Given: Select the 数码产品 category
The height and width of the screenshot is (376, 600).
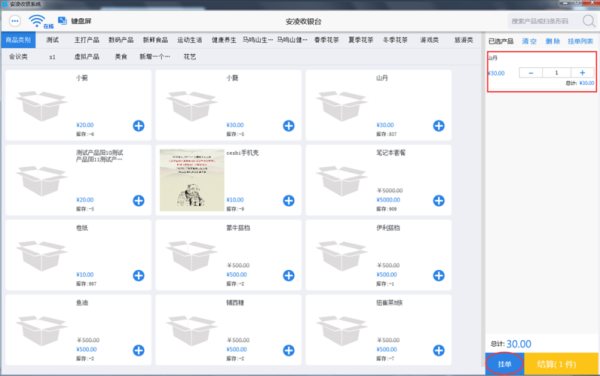Looking at the screenshot, I should [x=121, y=40].
